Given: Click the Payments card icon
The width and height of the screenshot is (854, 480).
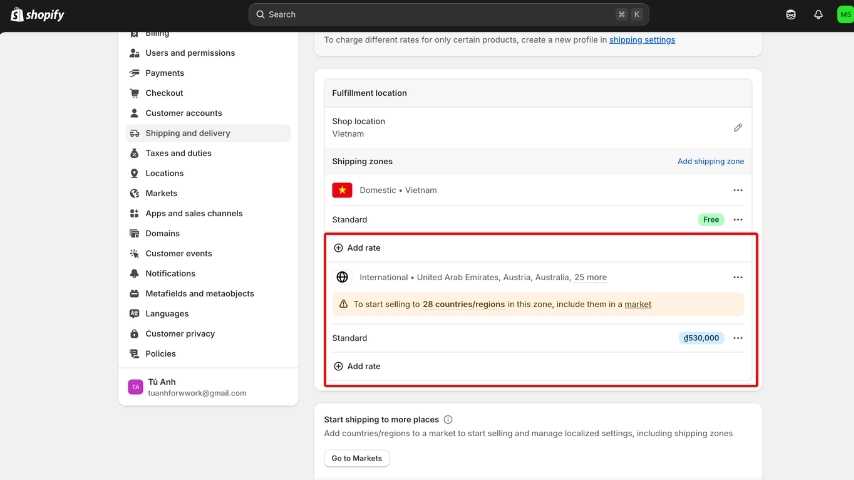Looking at the screenshot, I should coord(135,73).
